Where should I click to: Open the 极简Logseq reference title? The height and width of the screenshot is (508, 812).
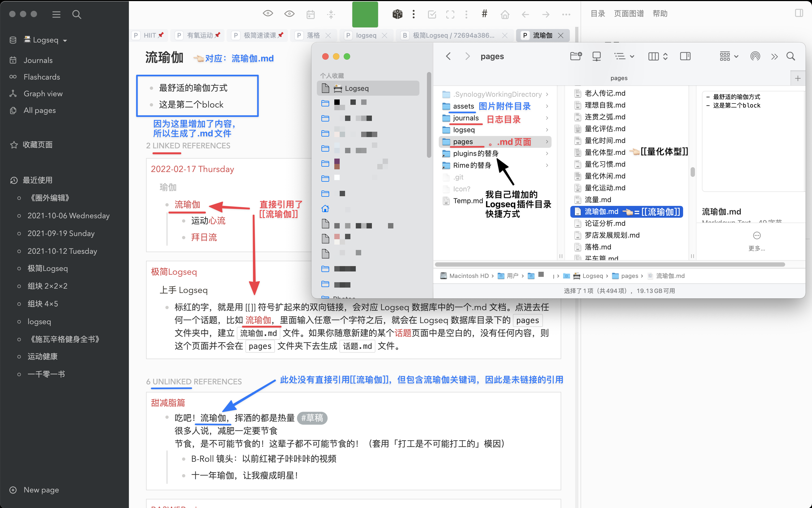pos(174,272)
